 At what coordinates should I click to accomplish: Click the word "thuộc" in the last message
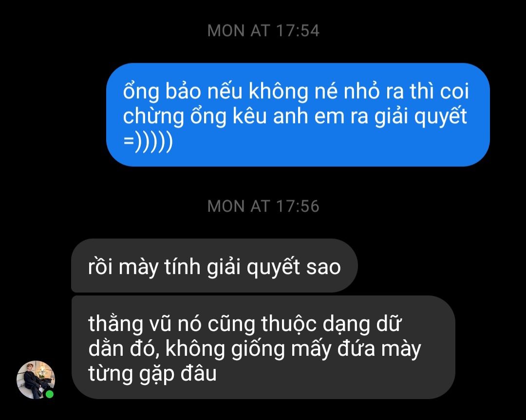[289, 325]
